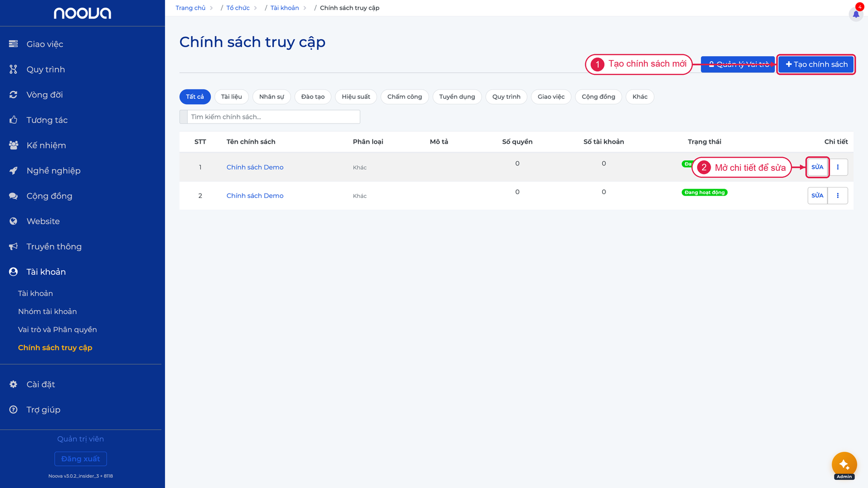This screenshot has width=868, height=488.
Task: Click Noova logo
Action: point(82,13)
